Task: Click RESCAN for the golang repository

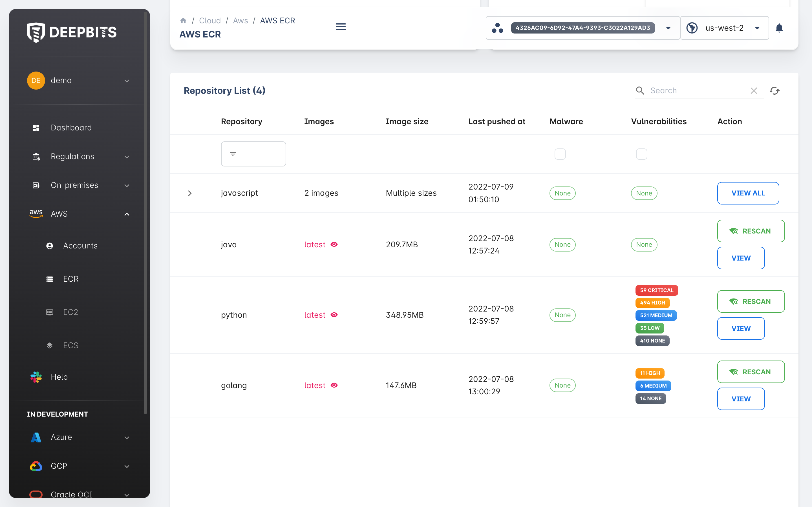Action: (x=751, y=372)
